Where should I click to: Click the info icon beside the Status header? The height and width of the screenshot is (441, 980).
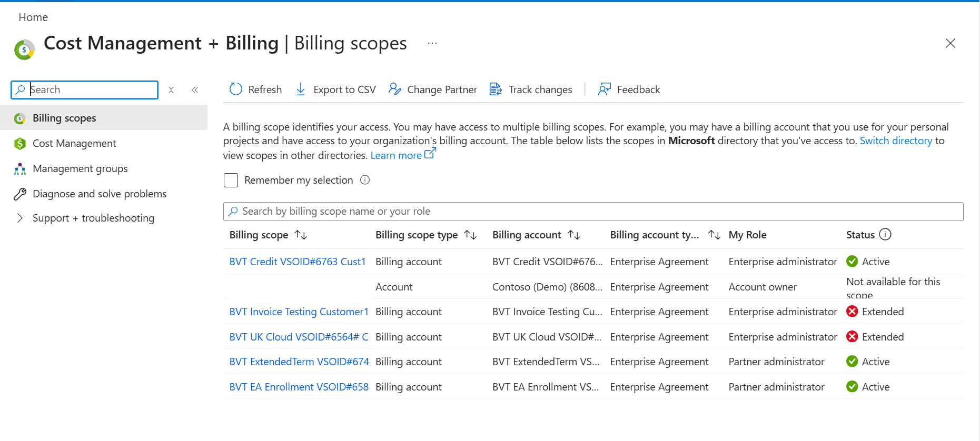(886, 235)
